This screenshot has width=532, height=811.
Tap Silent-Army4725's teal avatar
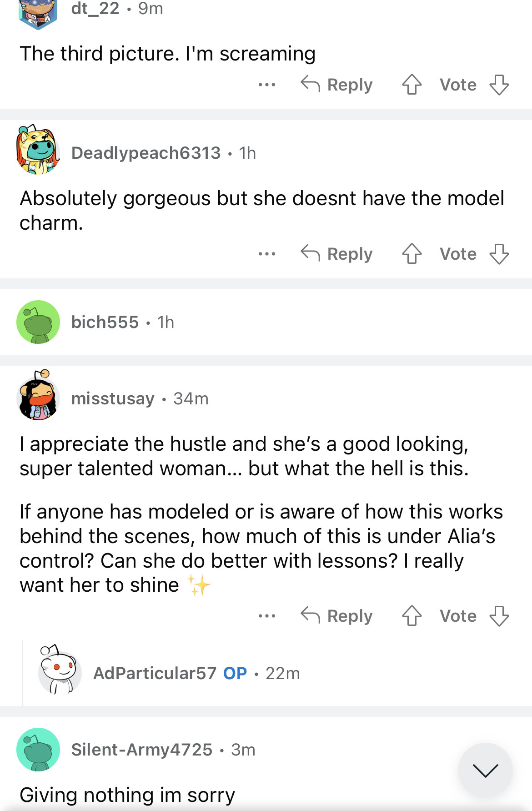point(38,750)
